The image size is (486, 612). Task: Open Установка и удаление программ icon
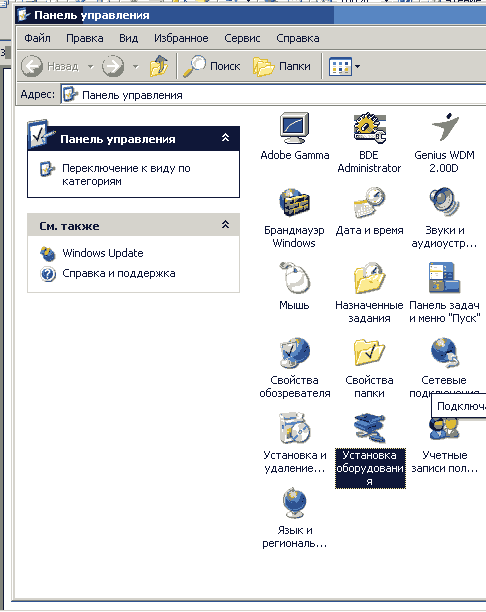295,443
